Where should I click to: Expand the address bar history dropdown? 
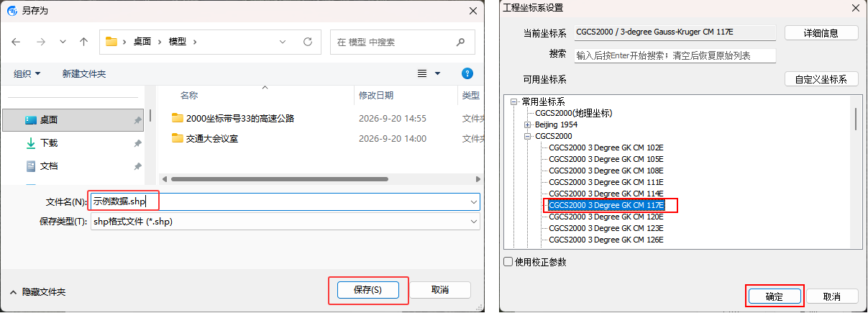(283, 42)
